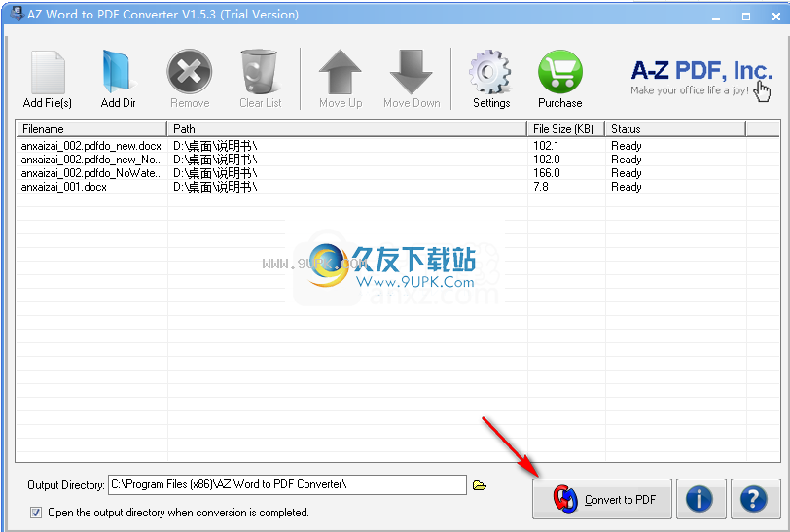This screenshot has height=532, width=790.
Task: Select the anxaizai_002.pdfdo_new_No... file row
Action: coord(398,160)
